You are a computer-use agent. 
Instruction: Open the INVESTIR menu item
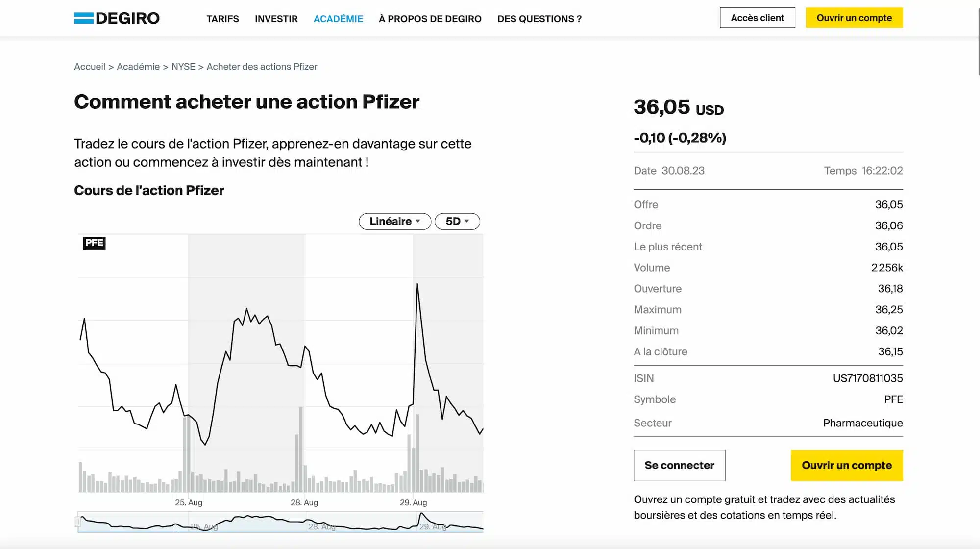pyautogui.click(x=276, y=19)
